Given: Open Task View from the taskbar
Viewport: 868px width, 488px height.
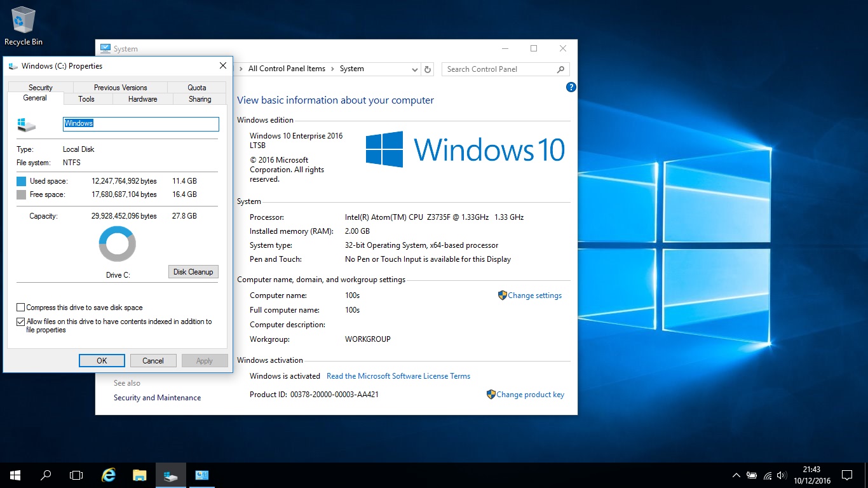Looking at the screenshot, I should click(76, 475).
